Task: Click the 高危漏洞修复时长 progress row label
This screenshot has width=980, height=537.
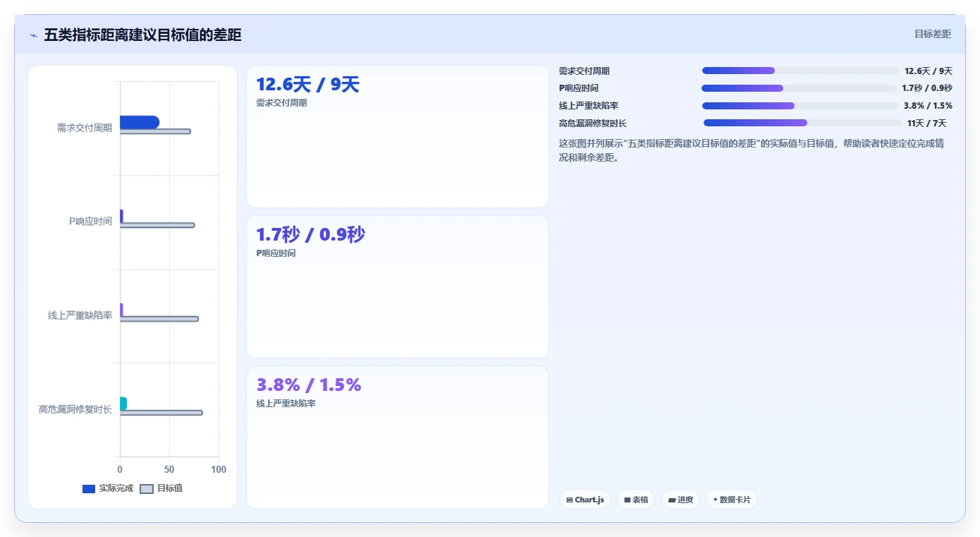Action: coord(593,123)
